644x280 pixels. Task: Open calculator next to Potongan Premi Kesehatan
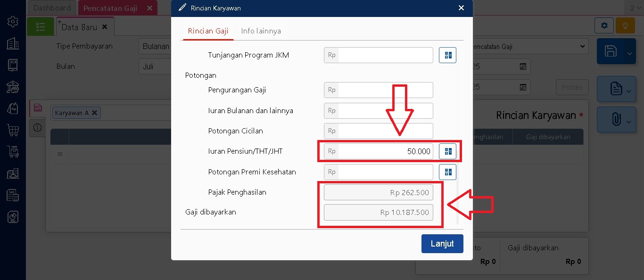[447, 172]
